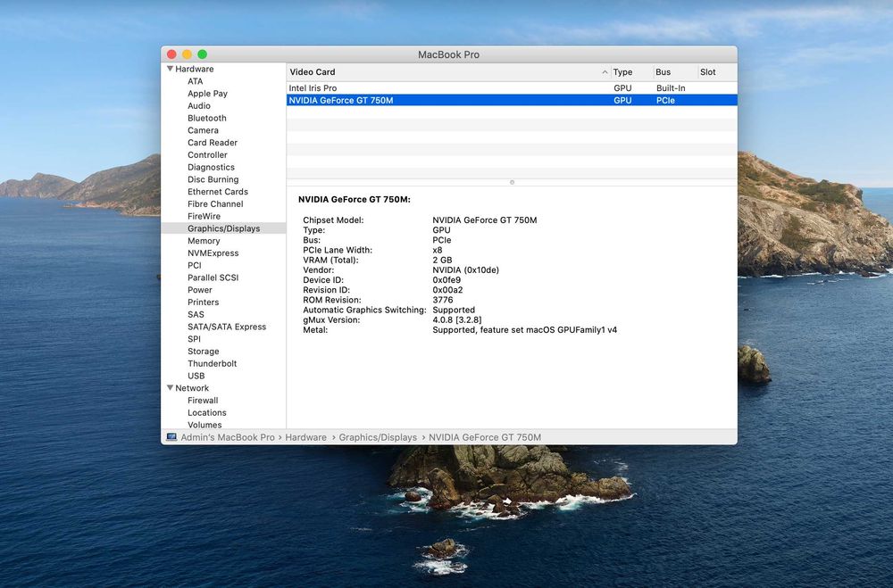893x588 pixels.
Task: Open the PCI section
Action: click(194, 265)
